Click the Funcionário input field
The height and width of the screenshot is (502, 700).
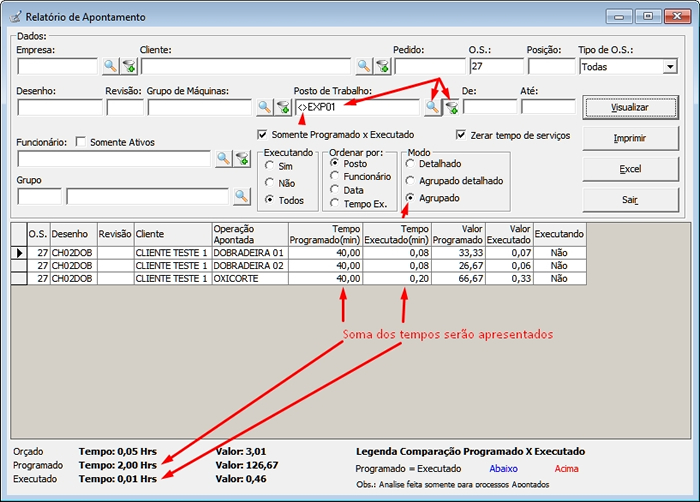[x=114, y=159]
